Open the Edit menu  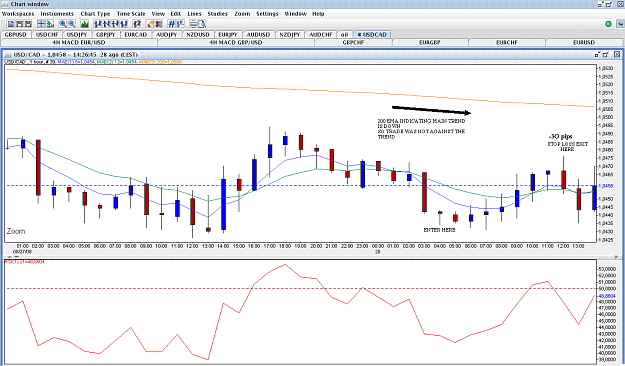pyautogui.click(x=176, y=14)
